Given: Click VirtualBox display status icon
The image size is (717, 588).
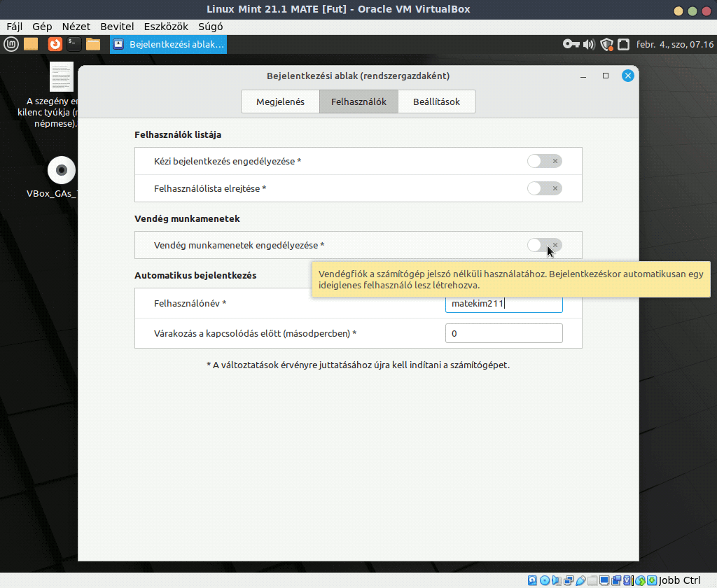Looking at the screenshot, I should tap(604, 580).
